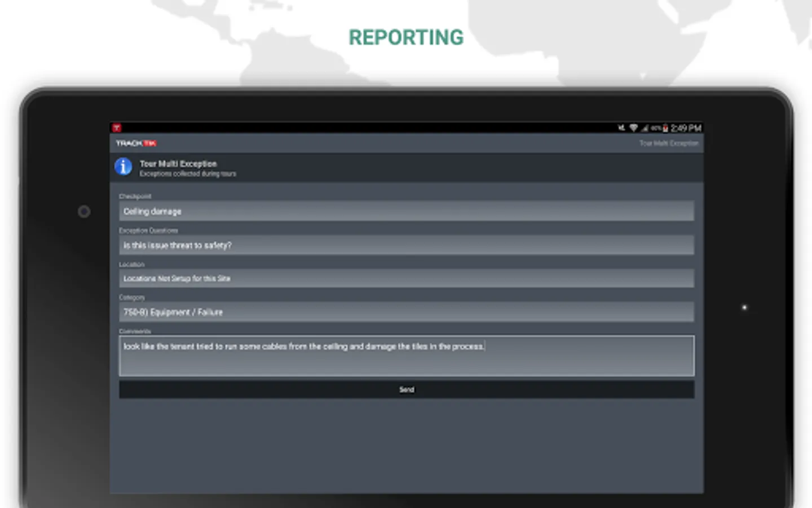
Task: Tap the muted sound icon in status bar
Action: pos(621,128)
